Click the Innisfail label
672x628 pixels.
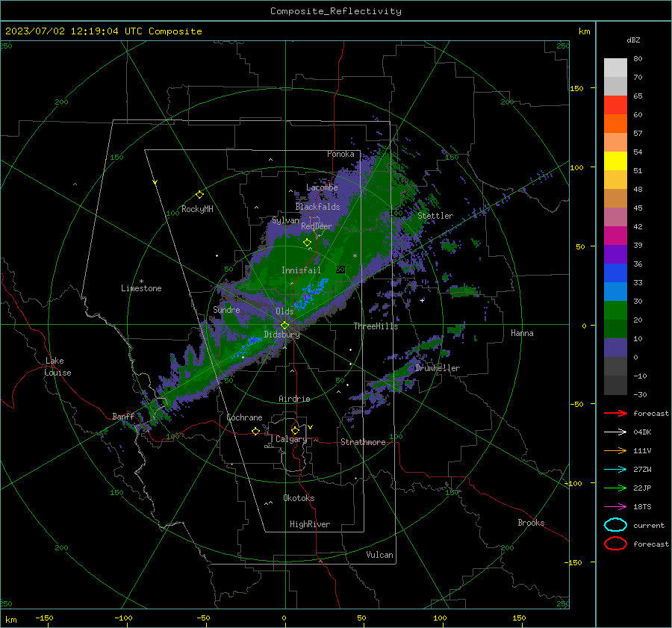pyautogui.click(x=301, y=270)
